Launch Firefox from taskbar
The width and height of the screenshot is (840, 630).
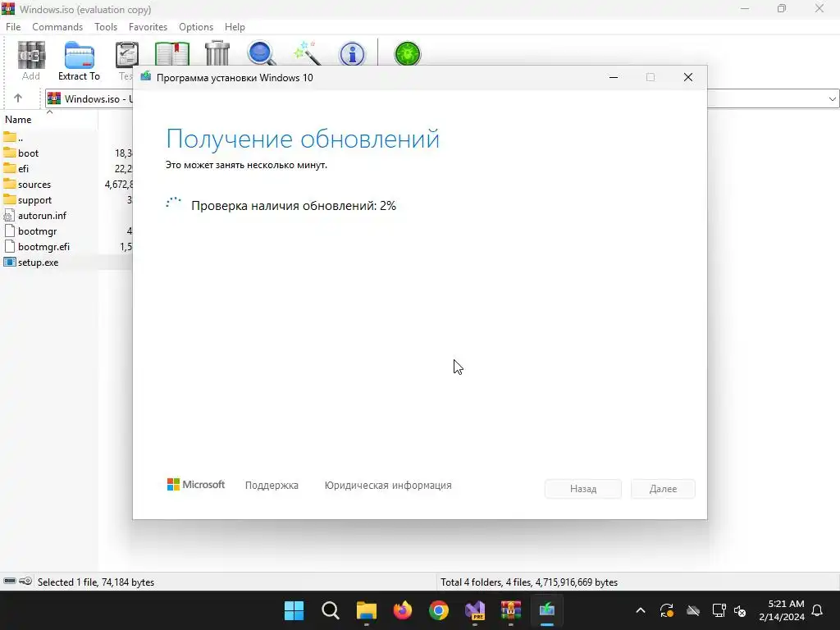(402, 610)
